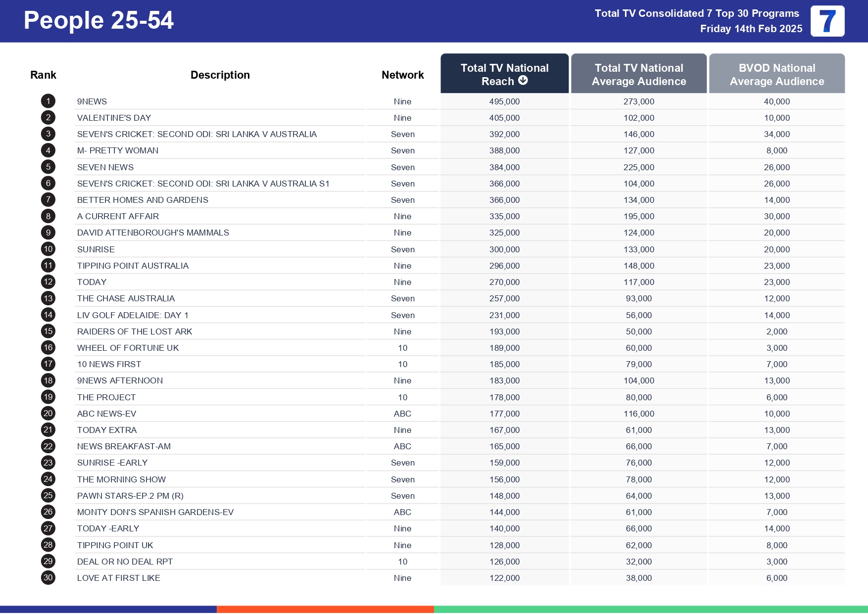Screen dimensions: 868x614
Task: Open the Description column header options
Action: coord(220,74)
